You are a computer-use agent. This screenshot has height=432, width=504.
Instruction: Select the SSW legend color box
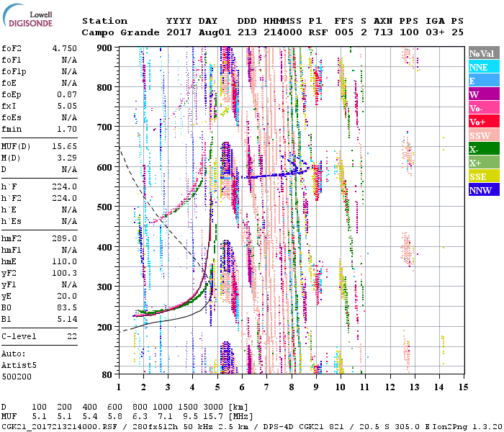click(483, 135)
